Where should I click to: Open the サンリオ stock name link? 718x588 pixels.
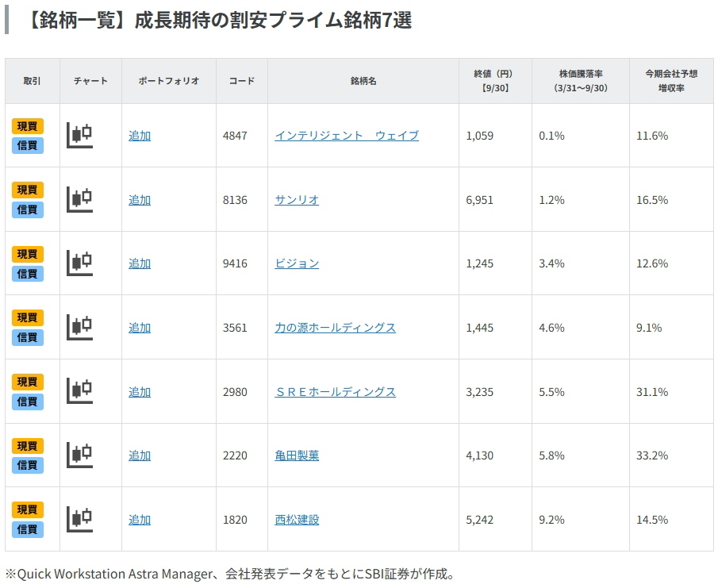tap(297, 200)
